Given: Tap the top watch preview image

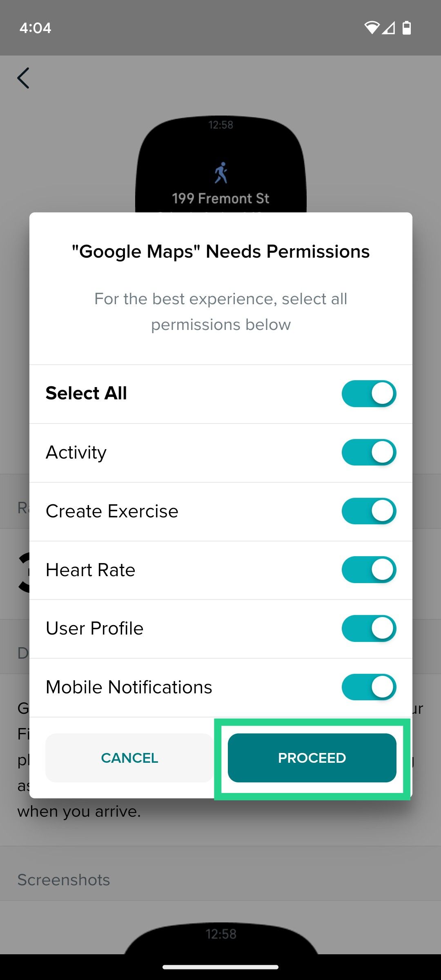Looking at the screenshot, I should (x=221, y=163).
